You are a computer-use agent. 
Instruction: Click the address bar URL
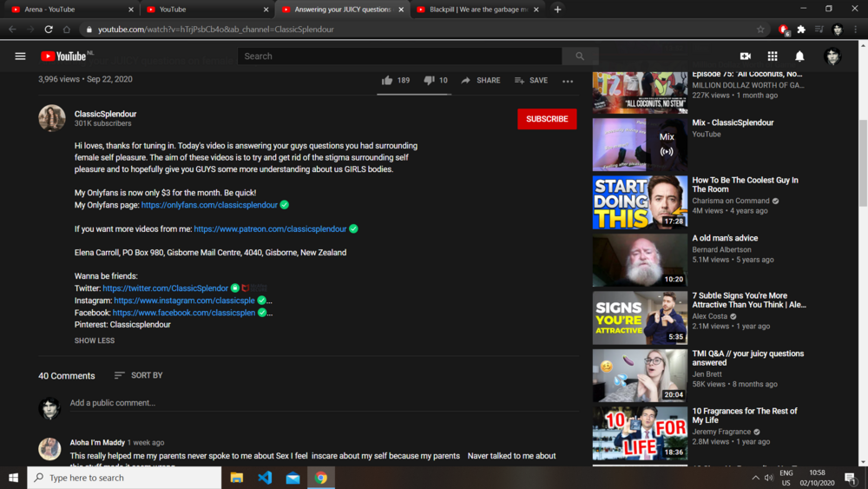click(x=216, y=30)
